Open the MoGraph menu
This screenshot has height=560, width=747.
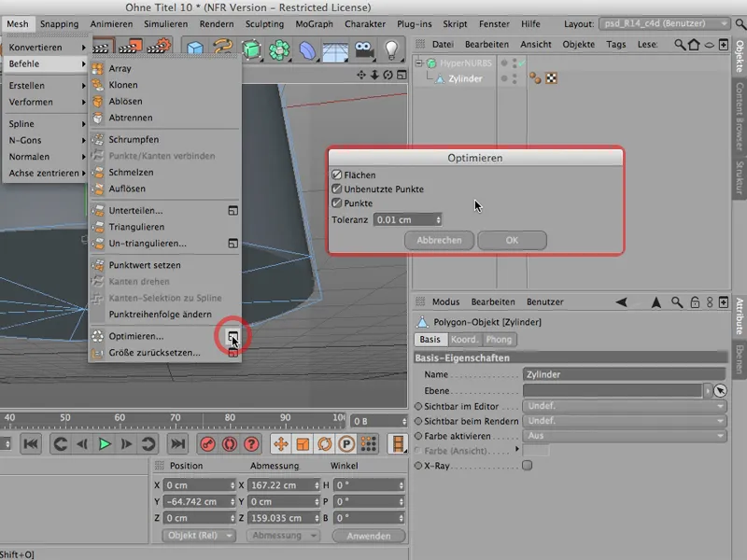(314, 24)
